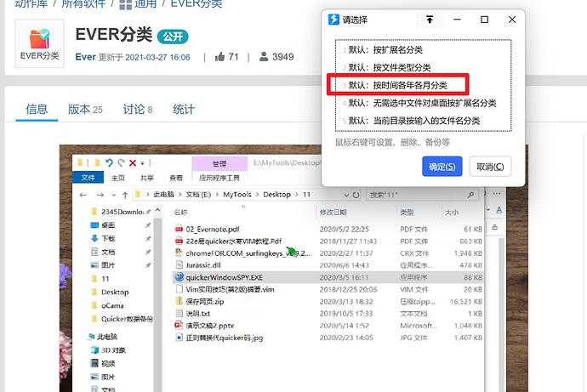The image size is (587, 392).
Task: Click the 确定(S) button
Action: pyautogui.click(x=442, y=167)
